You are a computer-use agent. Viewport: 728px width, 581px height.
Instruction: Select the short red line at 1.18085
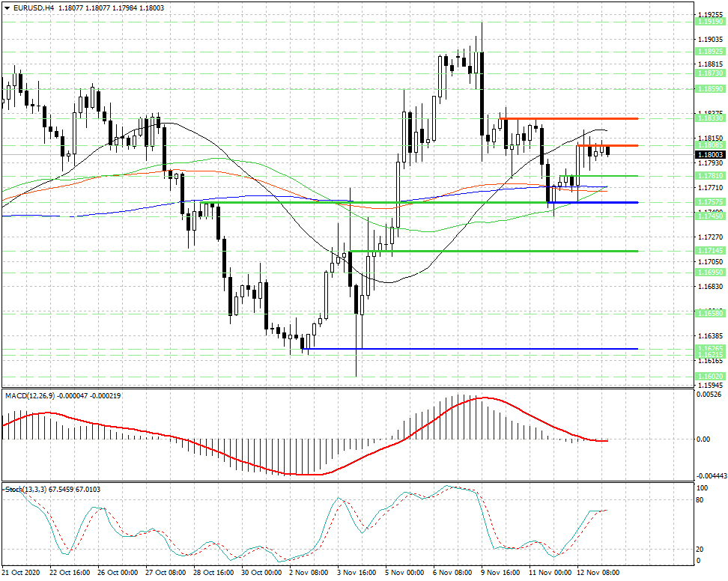[x=607, y=146]
